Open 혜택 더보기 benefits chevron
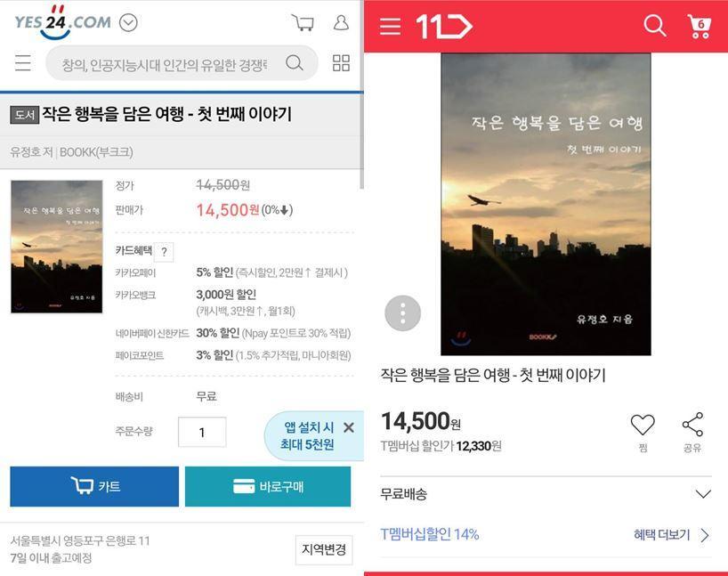 (705, 535)
